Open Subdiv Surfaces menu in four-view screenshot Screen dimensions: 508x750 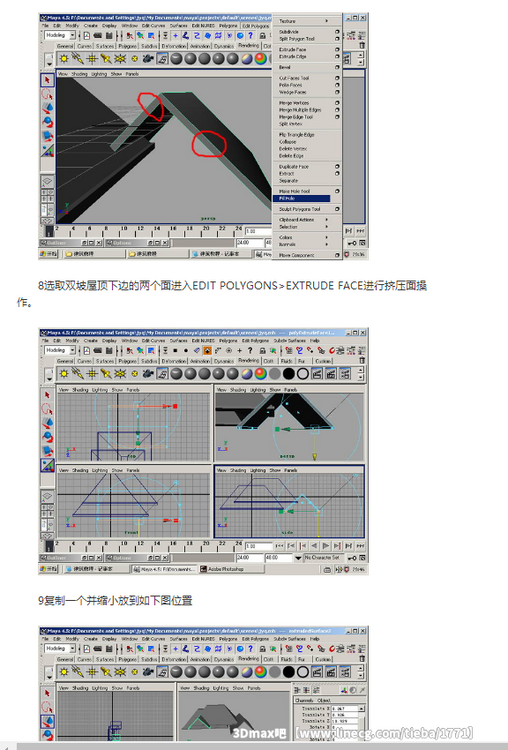point(290,341)
